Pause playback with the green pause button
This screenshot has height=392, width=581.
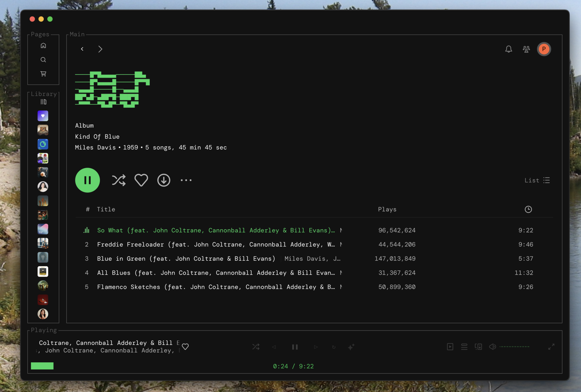(x=87, y=180)
